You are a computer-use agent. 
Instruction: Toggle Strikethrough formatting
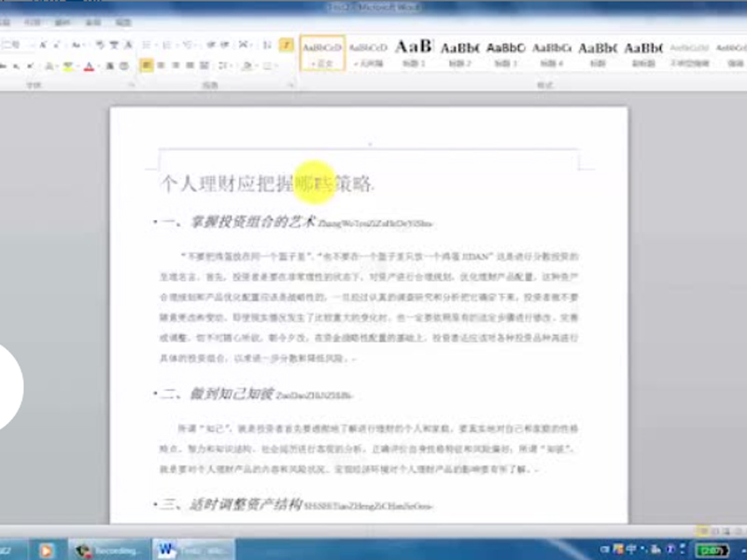(3, 65)
